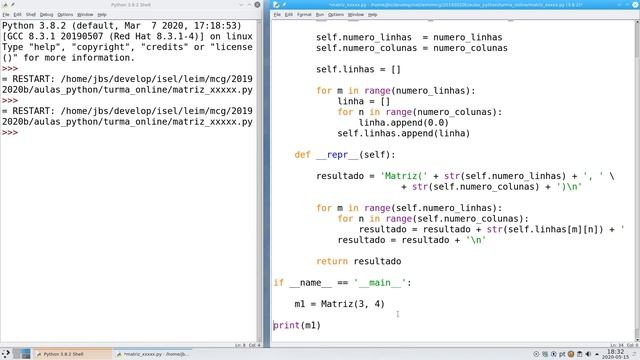Viewport: 640px width, 360px height.
Task: Expand hidden system tray icons arrow
Action: (597, 354)
